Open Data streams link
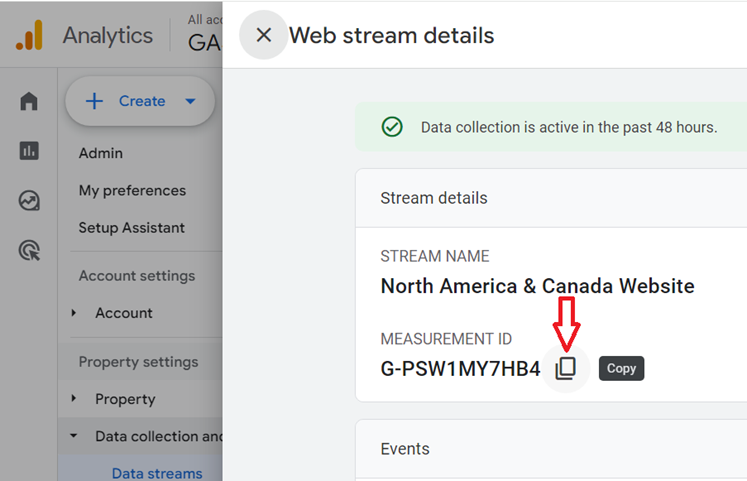The width and height of the screenshot is (747, 481). 157,473
